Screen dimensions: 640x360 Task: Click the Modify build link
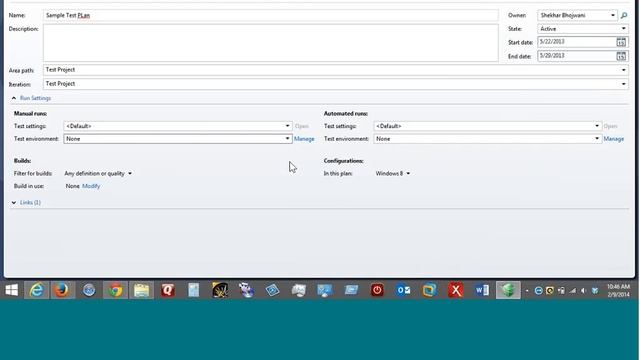coord(91,186)
